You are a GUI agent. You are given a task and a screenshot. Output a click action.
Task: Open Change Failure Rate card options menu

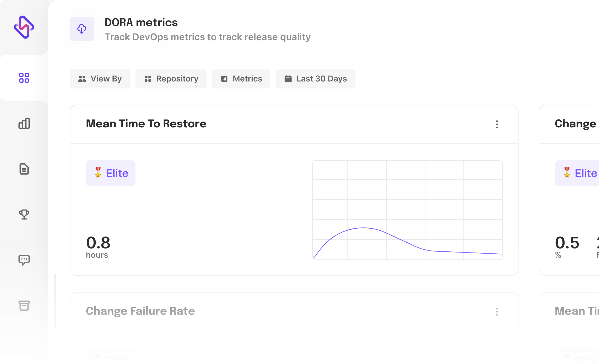coord(497,311)
